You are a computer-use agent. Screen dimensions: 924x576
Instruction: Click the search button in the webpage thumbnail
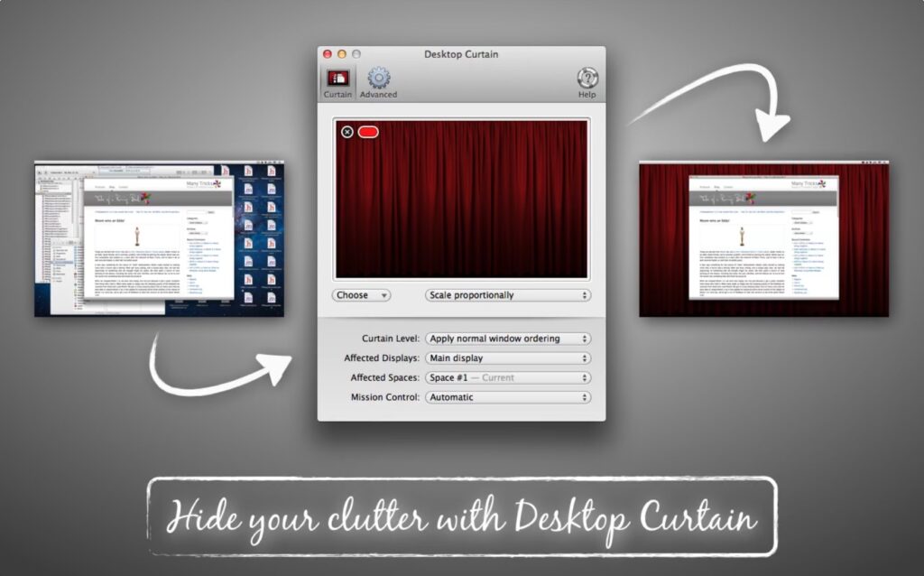(x=816, y=212)
